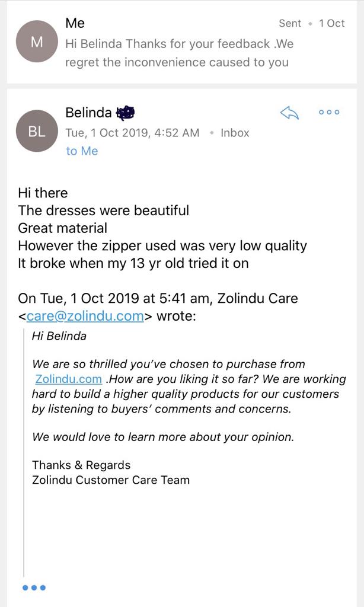Tap the 'Tue, 1 Oct 2019, 4:52 AM' timestamp
The width and height of the screenshot is (364, 607).
132,133
